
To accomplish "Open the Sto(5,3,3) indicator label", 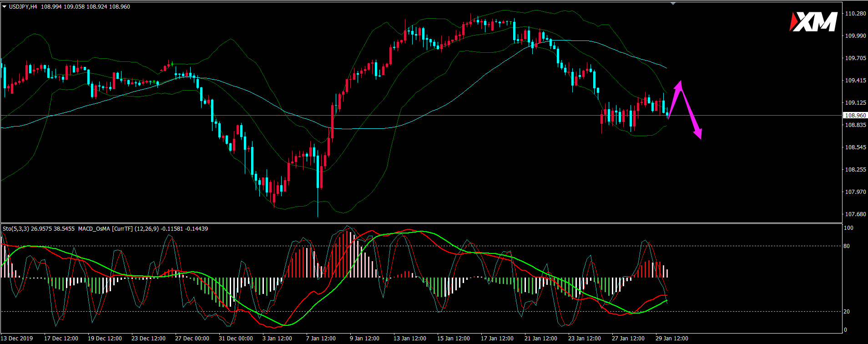I will point(16,229).
